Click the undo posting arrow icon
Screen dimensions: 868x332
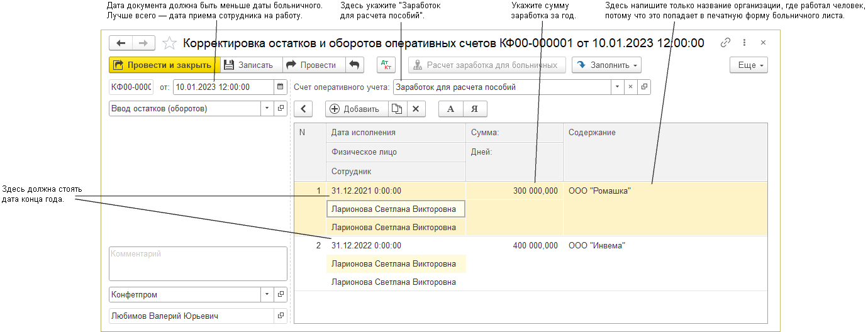tap(355, 65)
